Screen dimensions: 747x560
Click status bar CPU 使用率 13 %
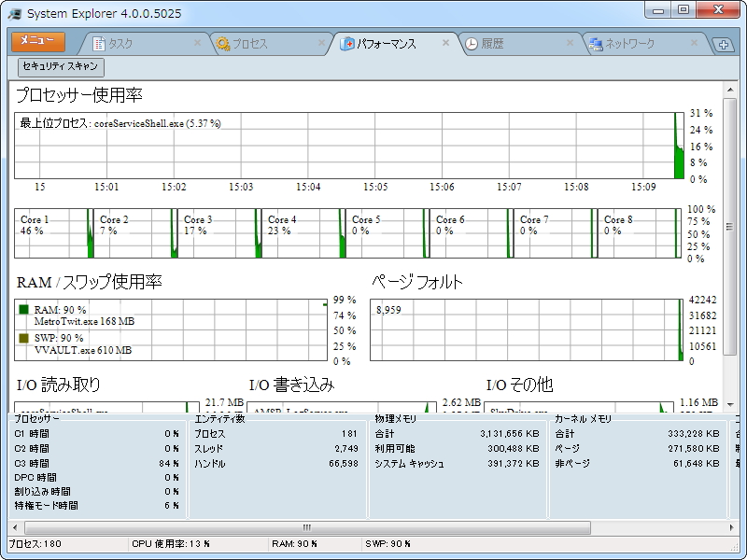pyautogui.click(x=171, y=544)
